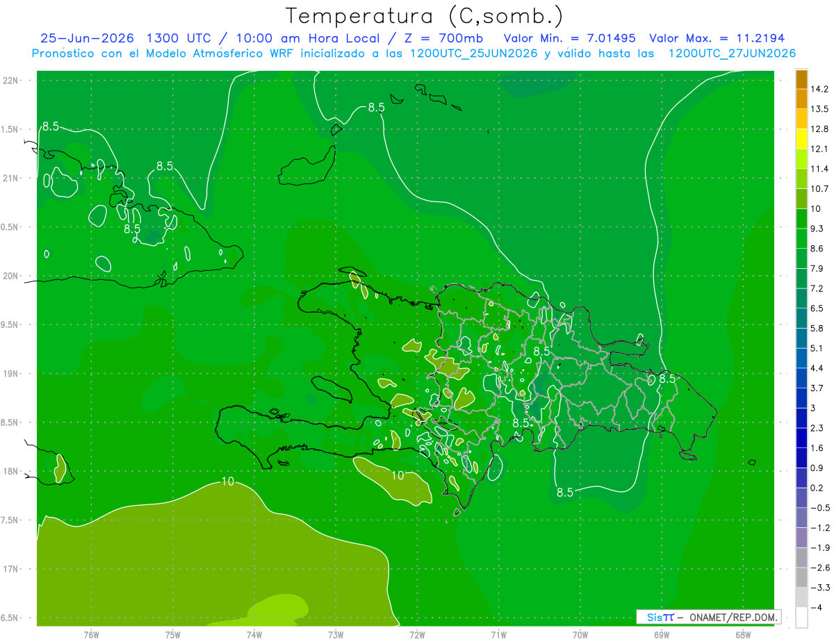Click gray swatch between -3.3 and -2.6
Viewport: 834px width, 644px height.
coord(801,577)
